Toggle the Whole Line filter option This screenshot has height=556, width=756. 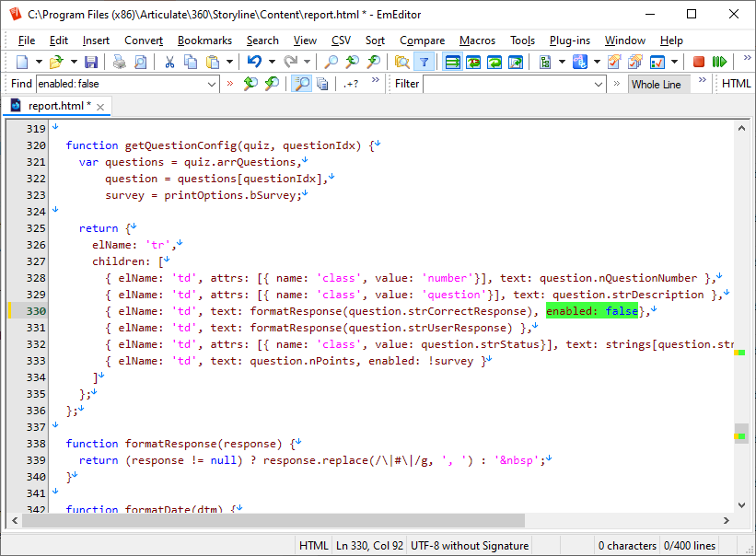tap(656, 84)
